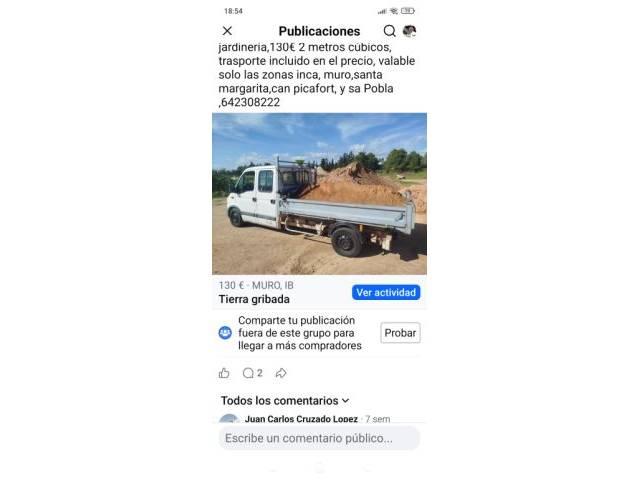Tap the blue group share icon
The height and width of the screenshot is (480, 640).
[x=225, y=333]
